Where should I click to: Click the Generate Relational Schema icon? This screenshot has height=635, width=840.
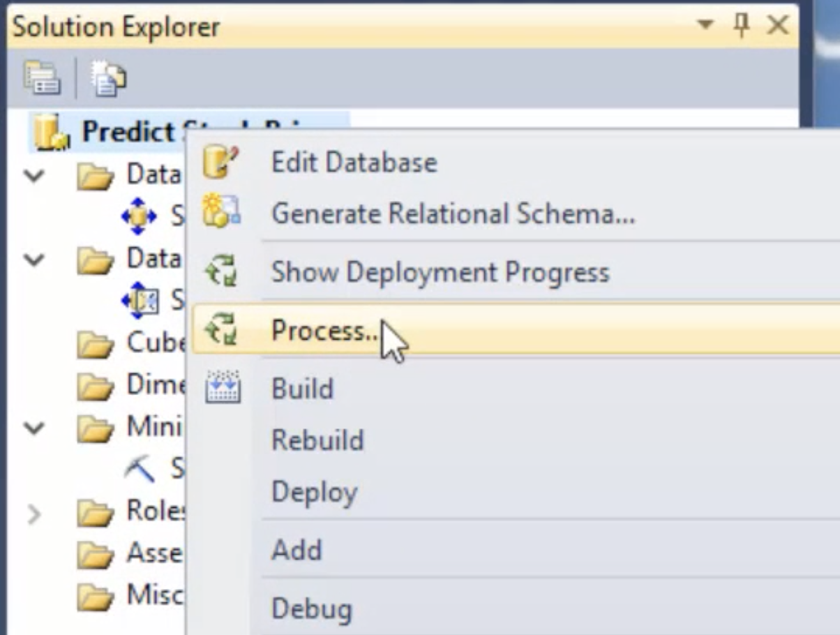coord(221,212)
